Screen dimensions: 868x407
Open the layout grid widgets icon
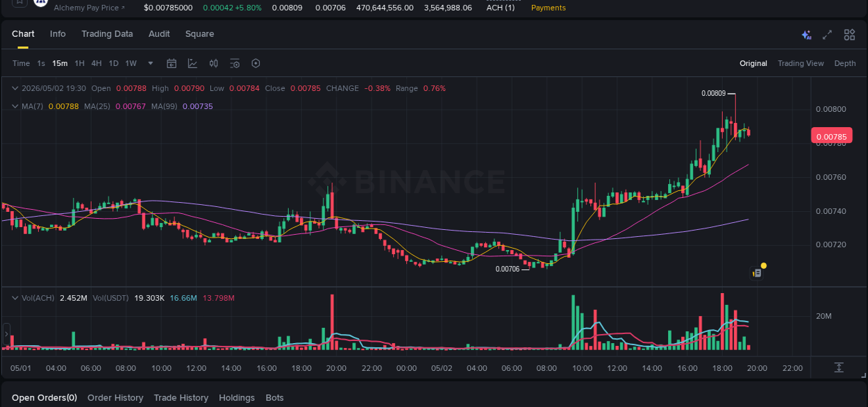849,35
